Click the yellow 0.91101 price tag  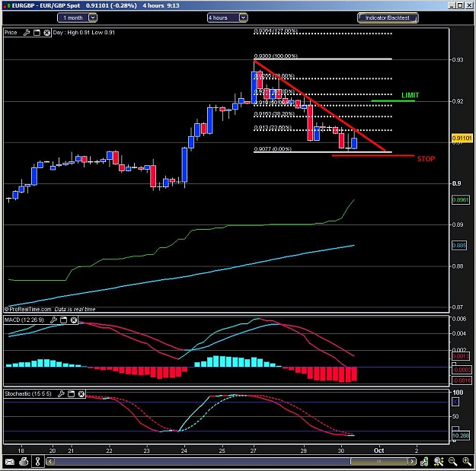[x=462, y=138]
